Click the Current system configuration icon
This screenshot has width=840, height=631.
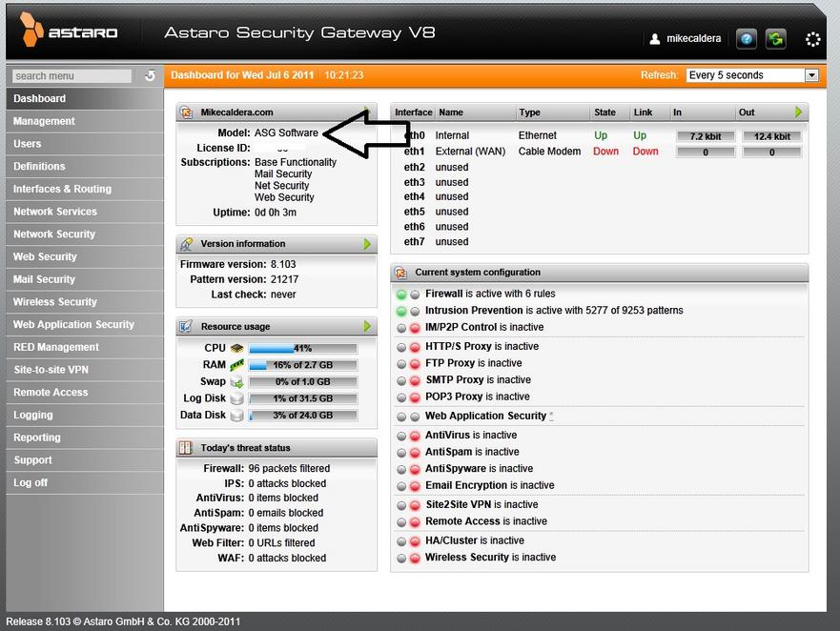point(400,272)
